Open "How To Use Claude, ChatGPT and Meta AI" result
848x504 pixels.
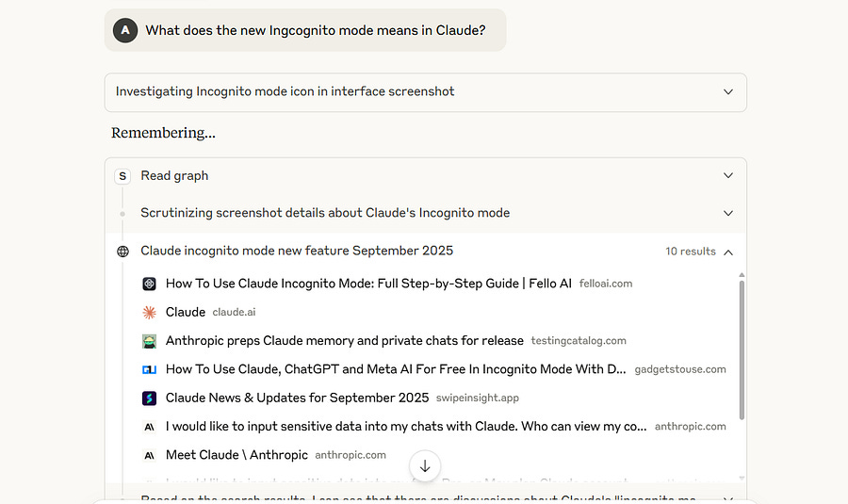click(396, 369)
